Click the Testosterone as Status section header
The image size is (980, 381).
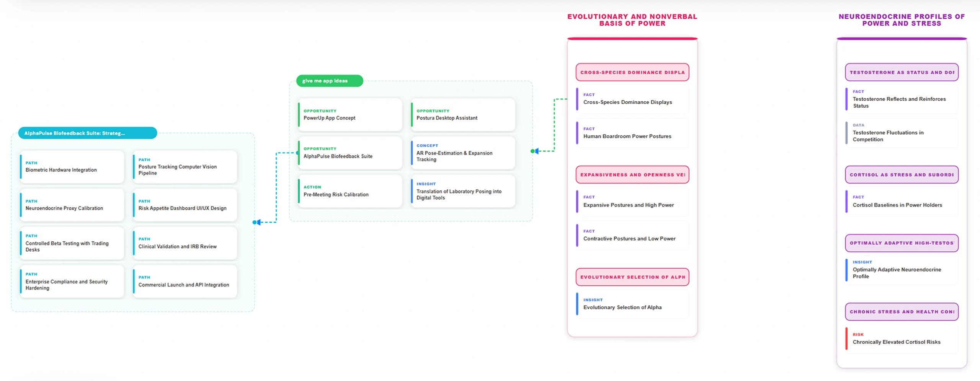point(902,72)
